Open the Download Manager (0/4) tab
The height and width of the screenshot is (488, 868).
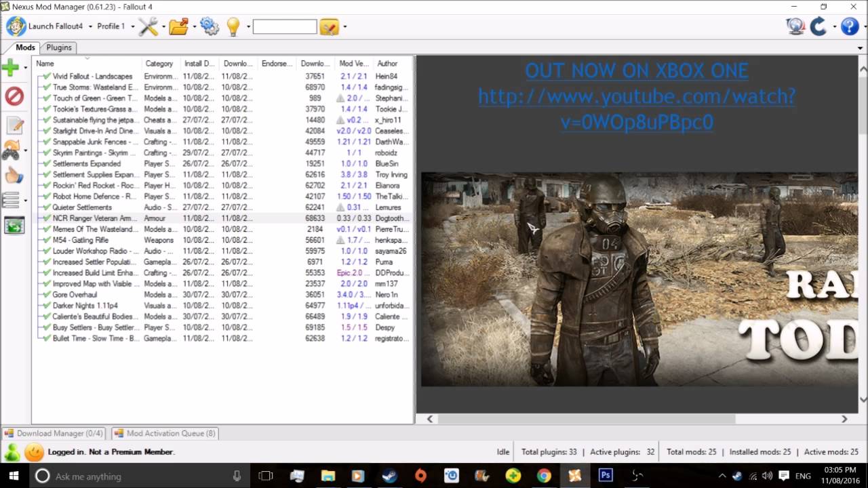click(x=54, y=433)
